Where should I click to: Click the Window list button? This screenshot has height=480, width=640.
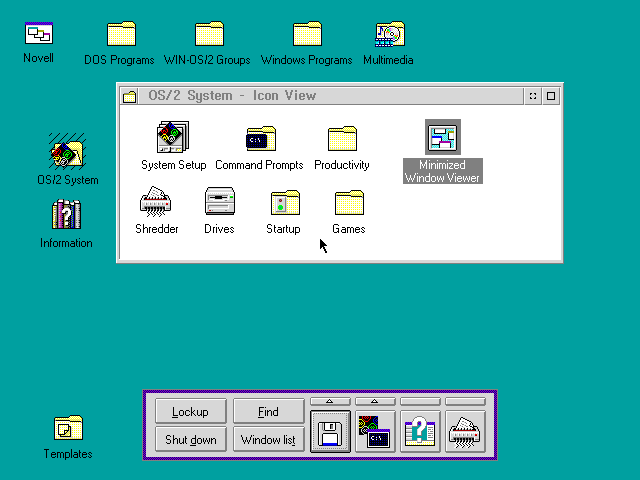pyautogui.click(x=269, y=439)
